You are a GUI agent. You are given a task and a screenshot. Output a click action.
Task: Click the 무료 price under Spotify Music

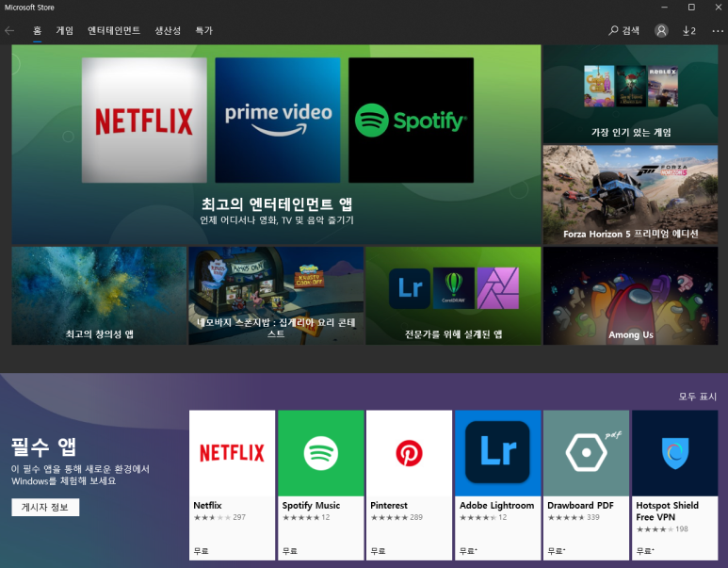[x=290, y=551]
